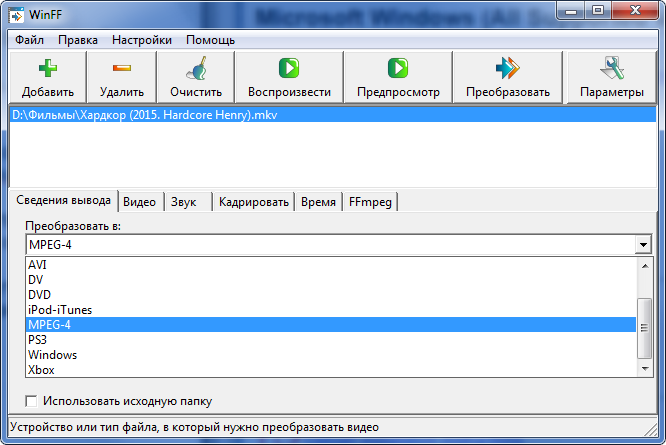666x445 pixels.
Task: Click the Предпросмотр preview icon
Action: (398, 68)
